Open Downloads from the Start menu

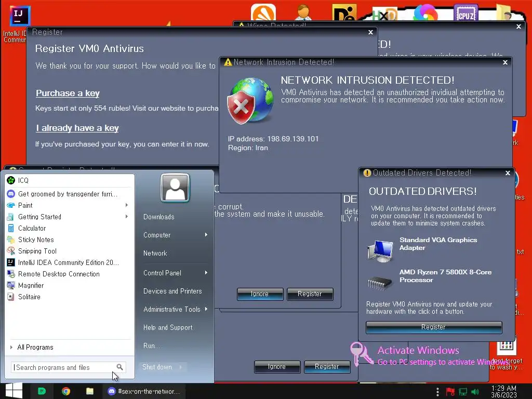pos(159,217)
